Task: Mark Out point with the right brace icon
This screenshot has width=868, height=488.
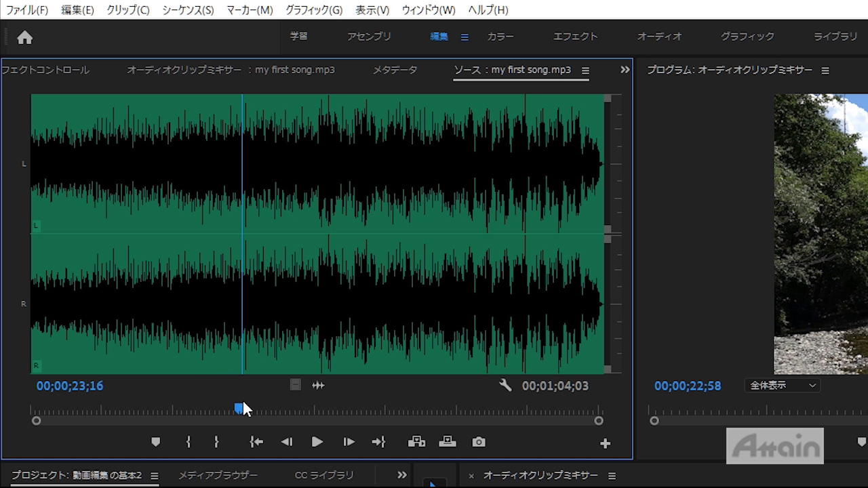Action: tap(216, 442)
